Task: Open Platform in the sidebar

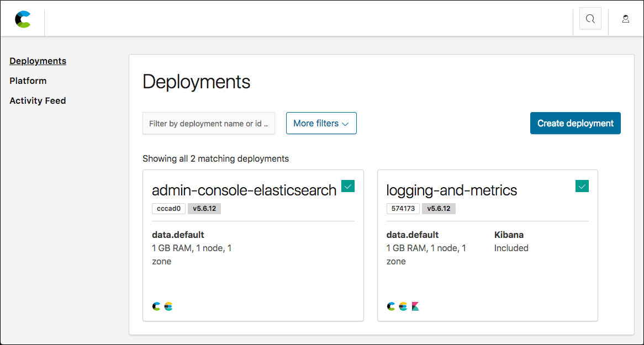Action: [28, 81]
